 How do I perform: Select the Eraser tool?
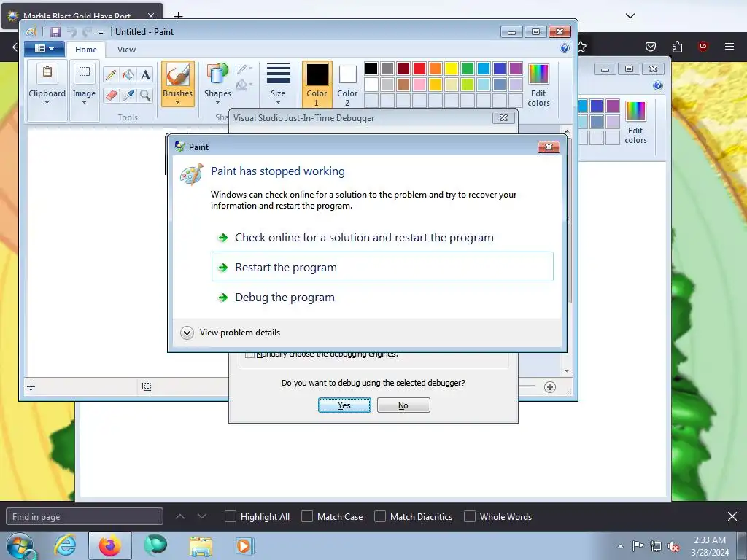pyautogui.click(x=111, y=96)
